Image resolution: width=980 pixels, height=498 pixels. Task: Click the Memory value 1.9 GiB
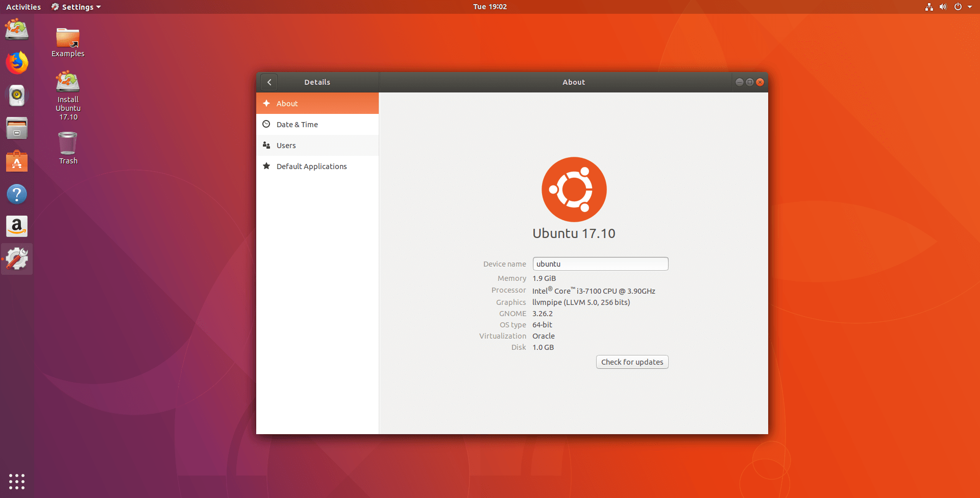point(544,278)
